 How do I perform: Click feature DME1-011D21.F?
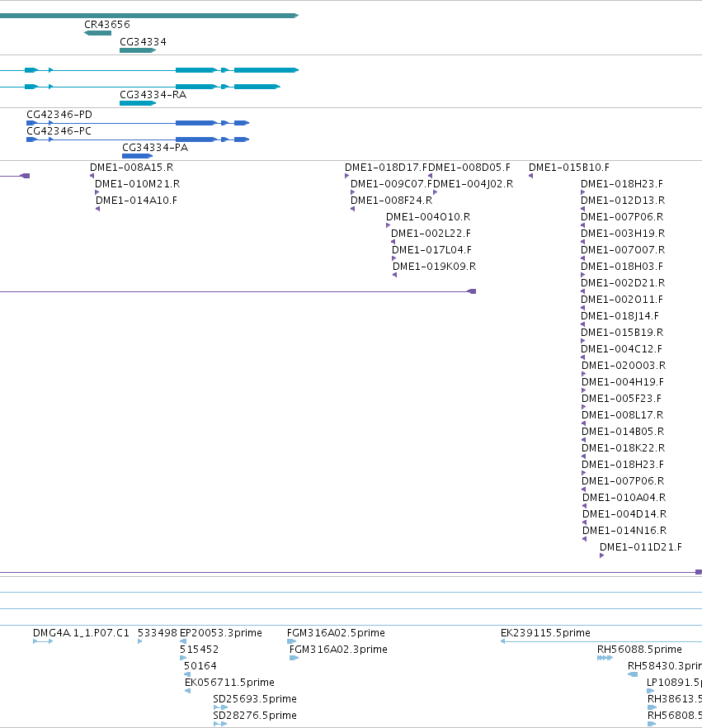coord(641,547)
